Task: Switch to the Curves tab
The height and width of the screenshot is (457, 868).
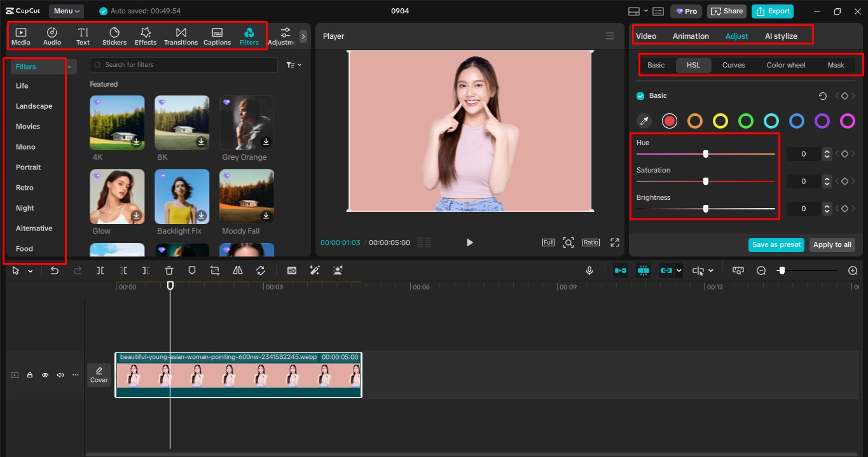Action: pyautogui.click(x=733, y=64)
